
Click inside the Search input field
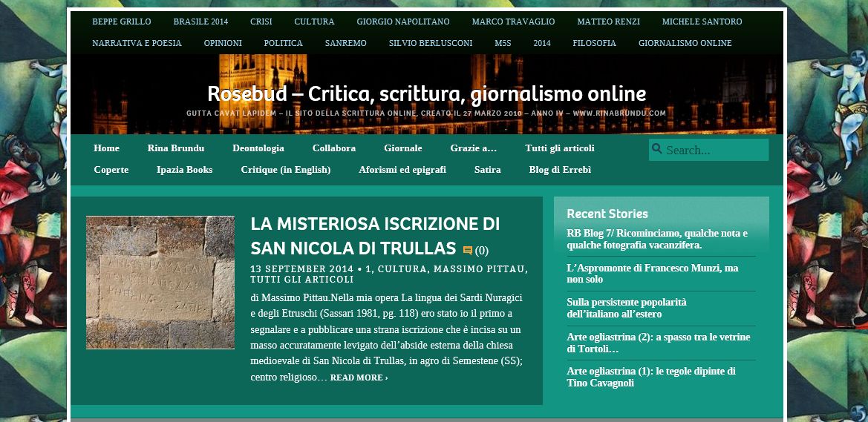click(713, 150)
